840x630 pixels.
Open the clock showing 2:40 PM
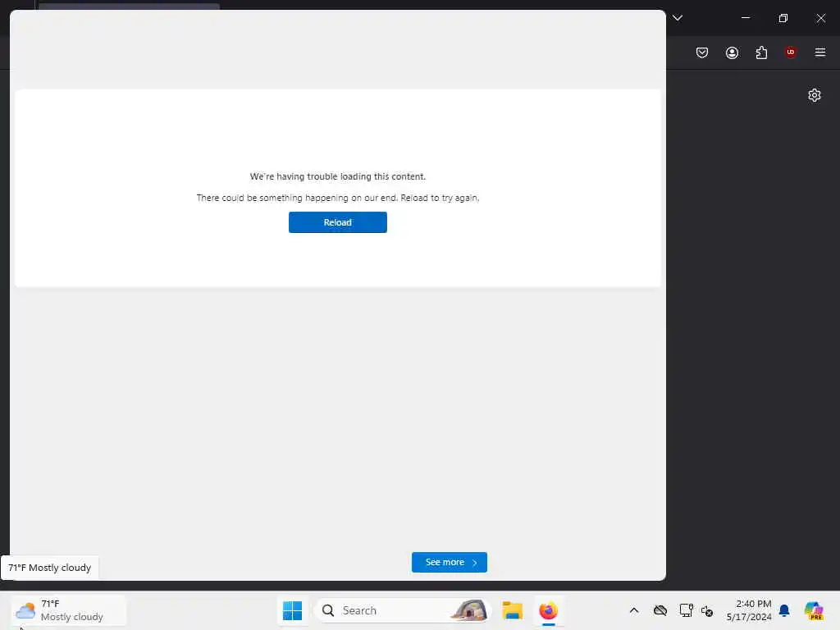click(x=749, y=610)
